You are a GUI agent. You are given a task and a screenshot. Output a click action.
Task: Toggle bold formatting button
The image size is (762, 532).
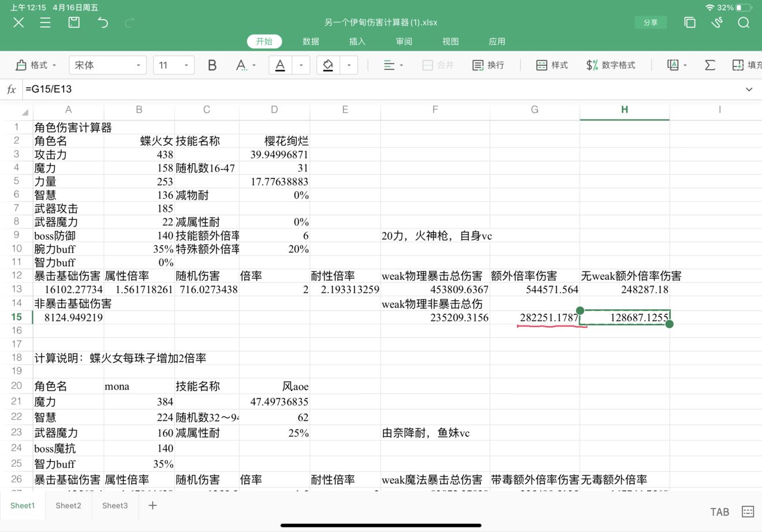tap(212, 65)
